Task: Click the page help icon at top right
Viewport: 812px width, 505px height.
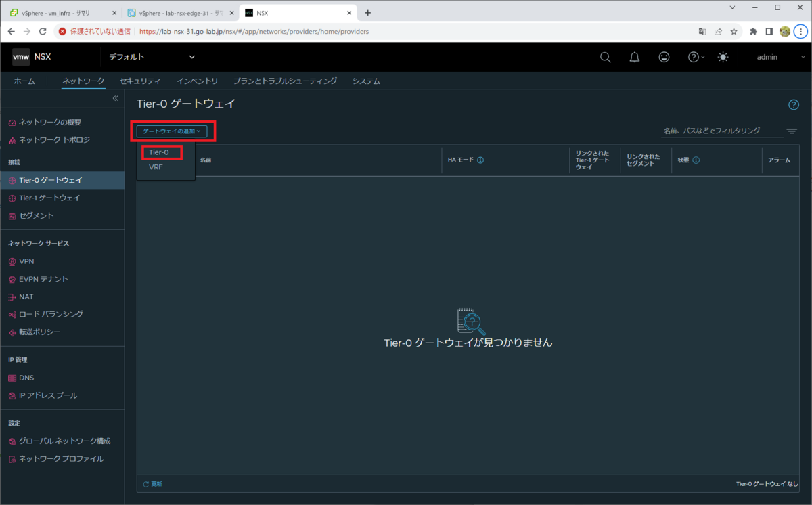Action: pyautogui.click(x=794, y=104)
